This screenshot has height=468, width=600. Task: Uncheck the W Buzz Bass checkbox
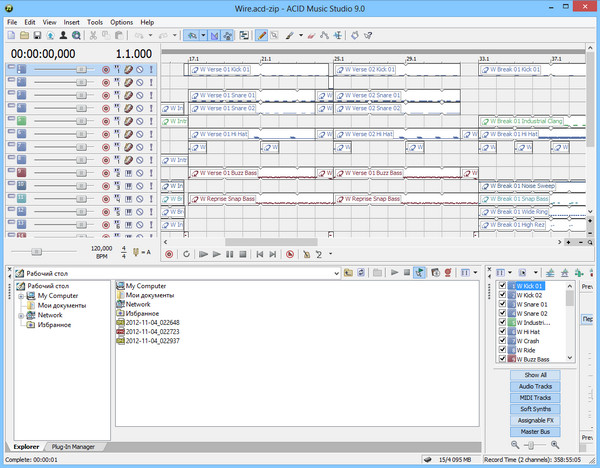pyautogui.click(x=502, y=359)
